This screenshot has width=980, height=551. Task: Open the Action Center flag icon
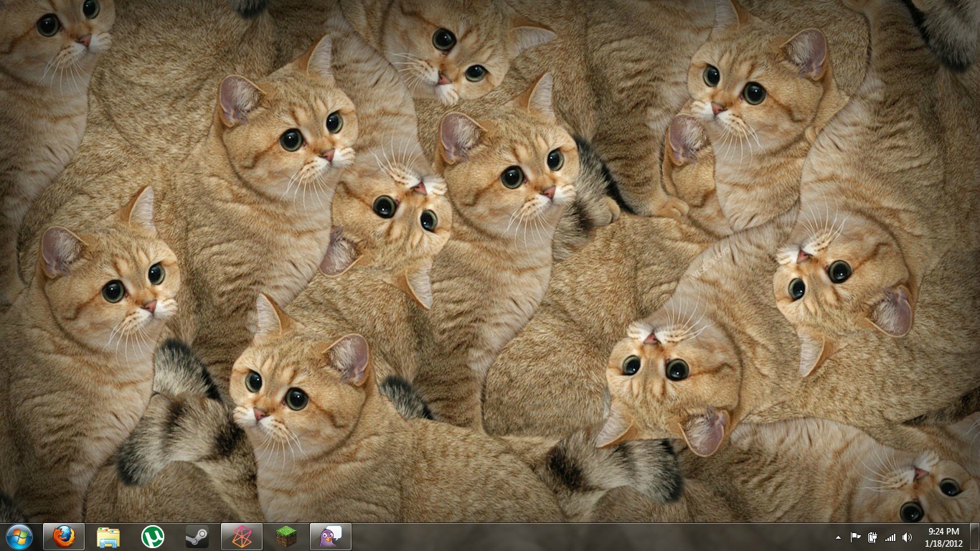[855, 537]
